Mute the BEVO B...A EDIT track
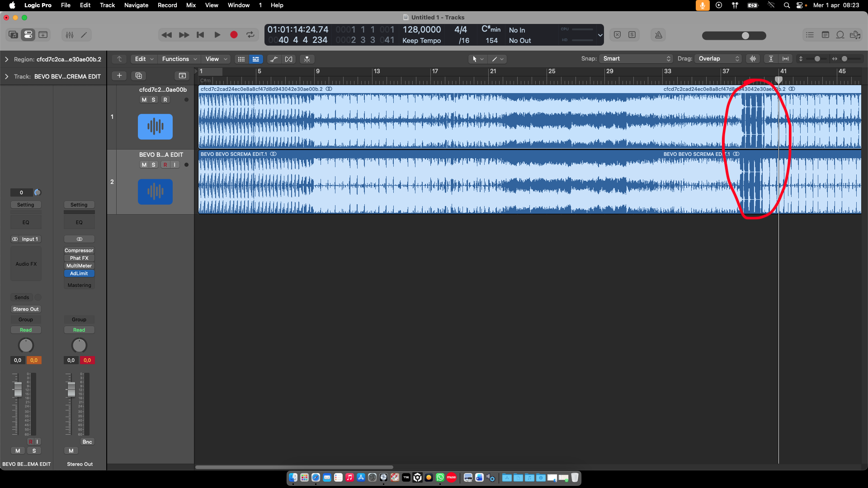The image size is (868, 488). pos(144,165)
